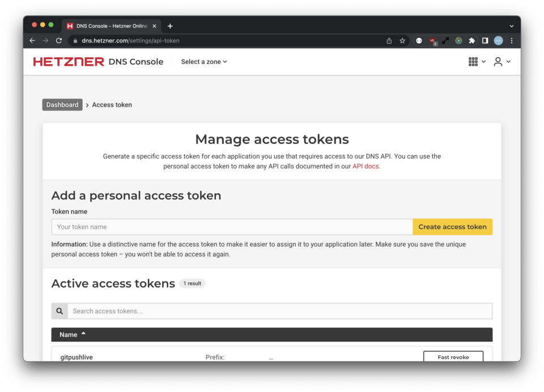Click the padlock site info icon
This screenshot has width=544, height=392.
75,41
